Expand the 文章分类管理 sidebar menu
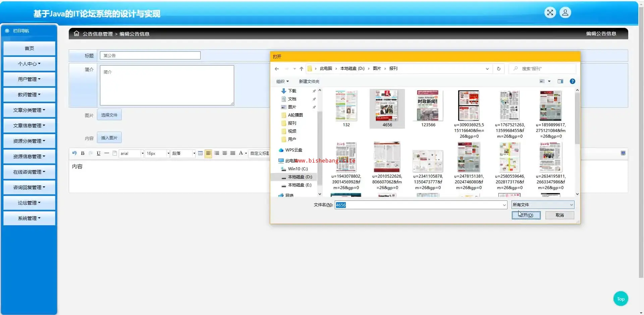The image size is (644, 315). click(30, 110)
